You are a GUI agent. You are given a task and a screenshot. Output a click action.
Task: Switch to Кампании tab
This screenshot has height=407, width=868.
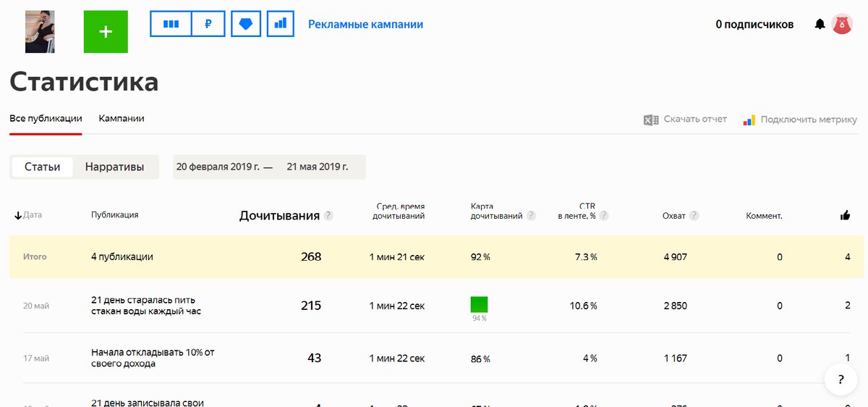click(122, 119)
